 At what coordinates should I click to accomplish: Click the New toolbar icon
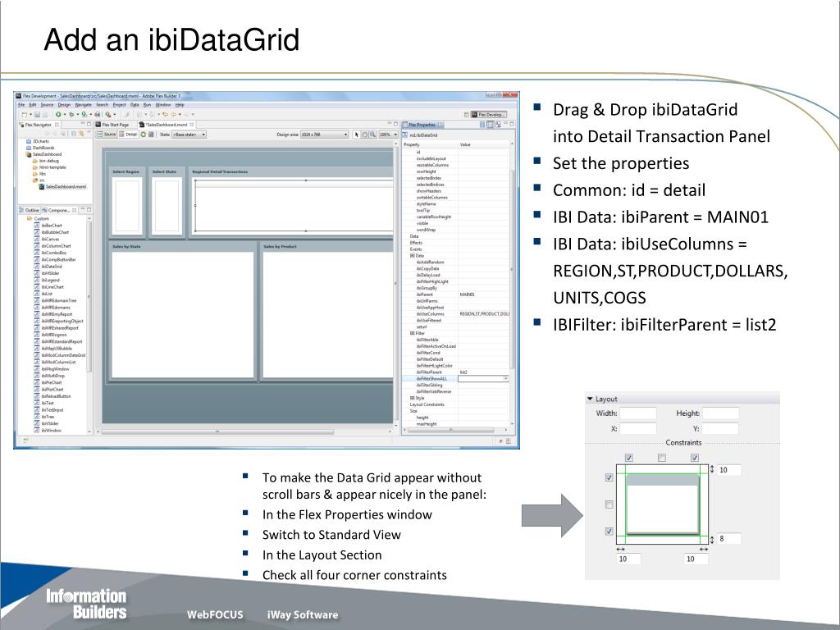pyautogui.click(x=24, y=115)
